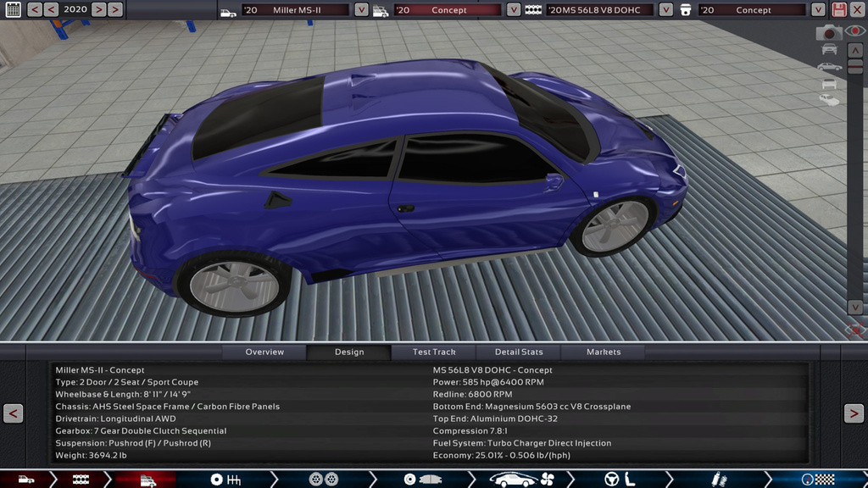
Task: Switch to the side car camera view
Action: pyautogui.click(x=829, y=66)
